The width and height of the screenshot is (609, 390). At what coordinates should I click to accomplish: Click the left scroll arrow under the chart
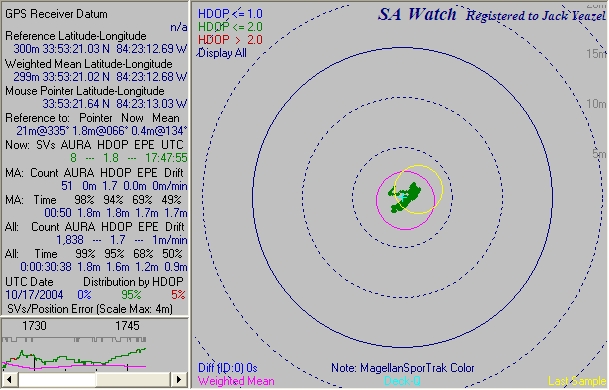(x=10, y=380)
